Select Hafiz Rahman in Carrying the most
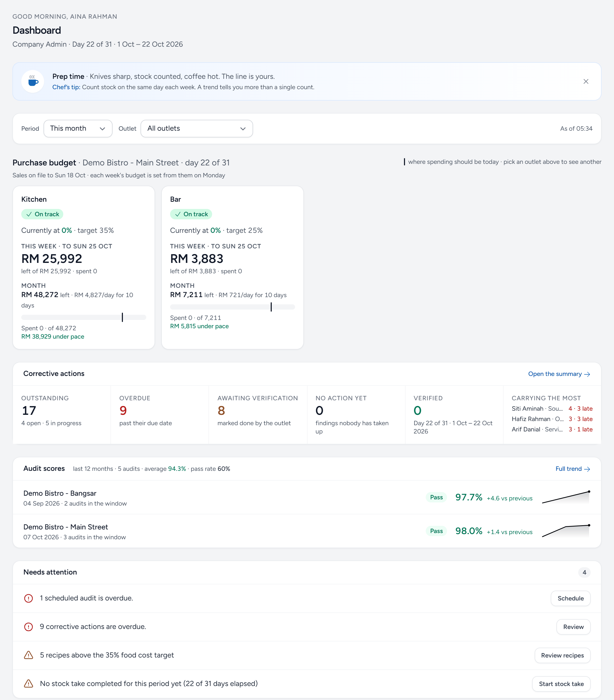Screen dimensions: 614x700 click(552, 419)
